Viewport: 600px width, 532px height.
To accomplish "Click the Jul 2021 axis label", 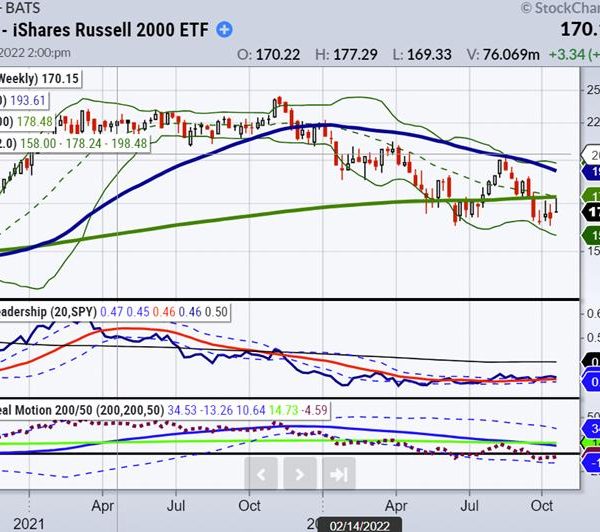I will tap(176, 506).
